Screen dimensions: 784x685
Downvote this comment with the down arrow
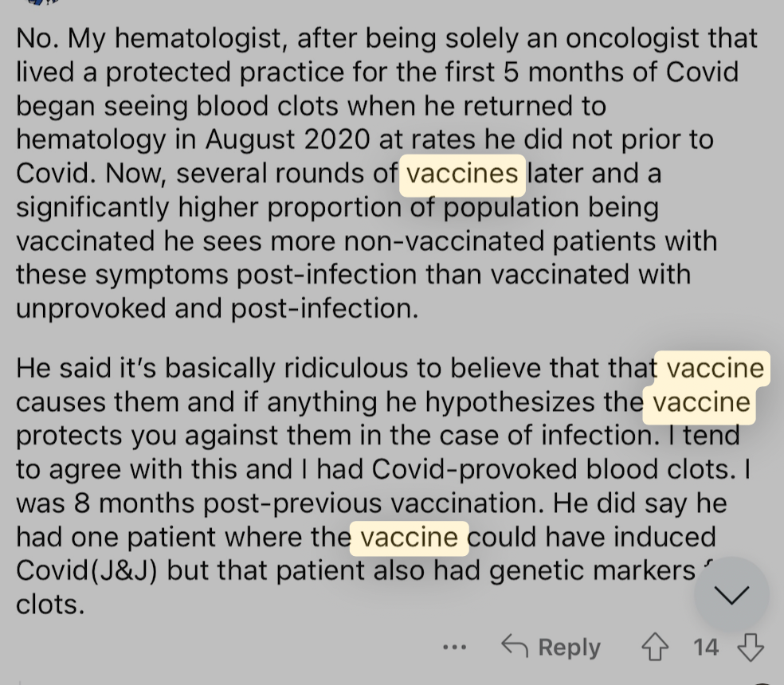pos(751,648)
